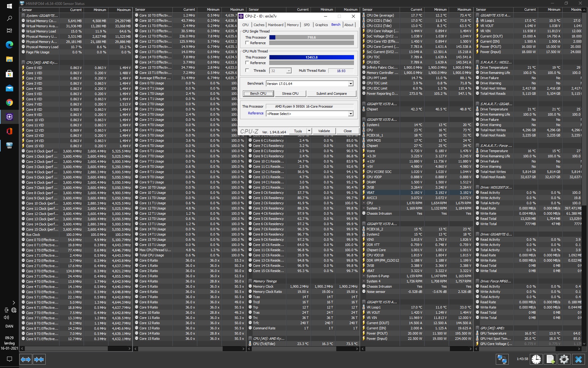This screenshot has height=368, width=588.
Task: Click the expand columns arrows icon in HWiNFO
Action: [x=26, y=359]
